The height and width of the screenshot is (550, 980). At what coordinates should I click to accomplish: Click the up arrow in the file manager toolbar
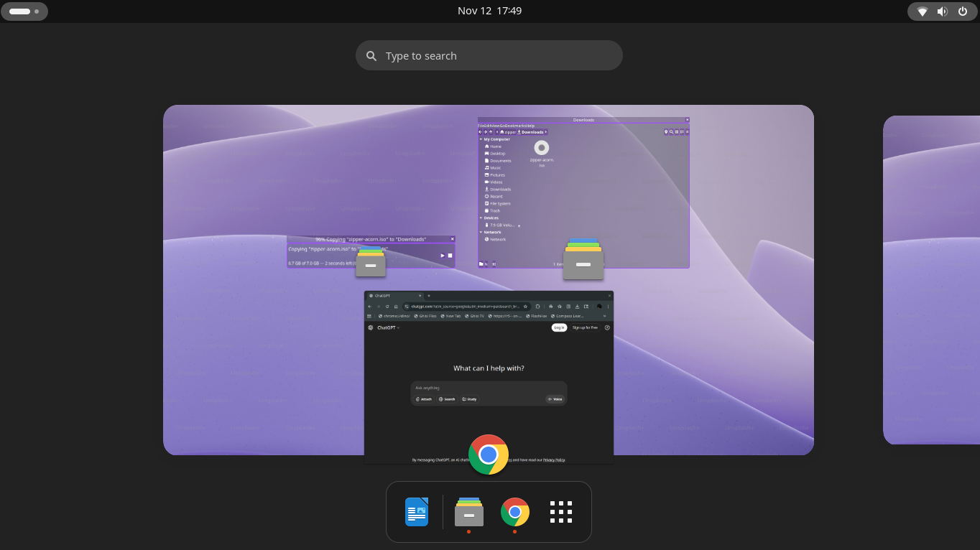[489, 132]
